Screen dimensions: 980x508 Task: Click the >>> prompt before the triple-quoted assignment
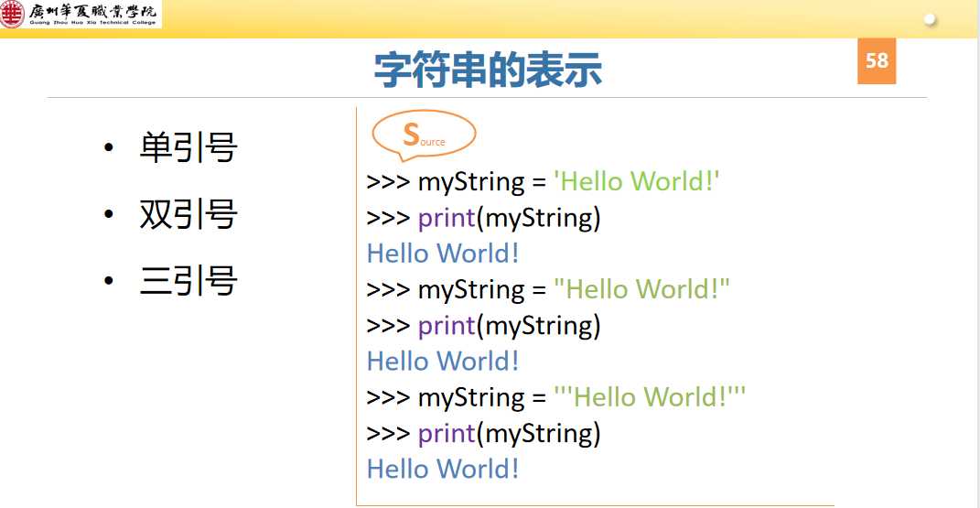pyautogui.click(x=388, y=398)
